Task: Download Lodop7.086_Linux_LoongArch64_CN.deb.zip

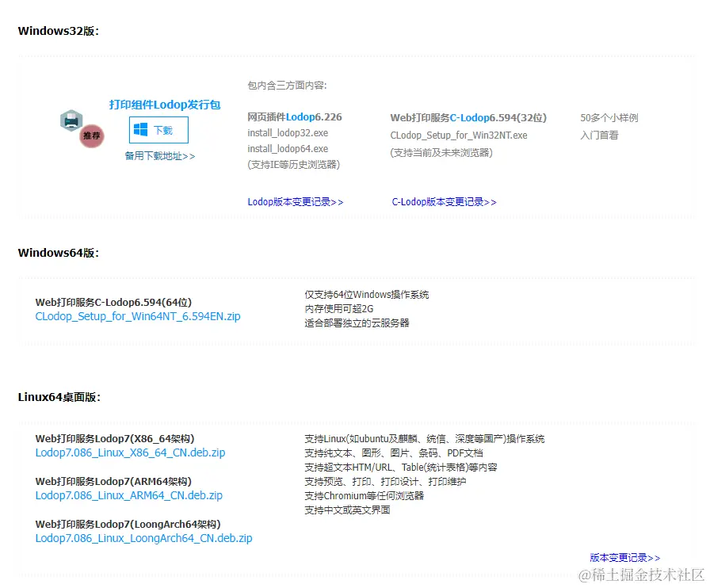Action: click(x=143, y=538)
